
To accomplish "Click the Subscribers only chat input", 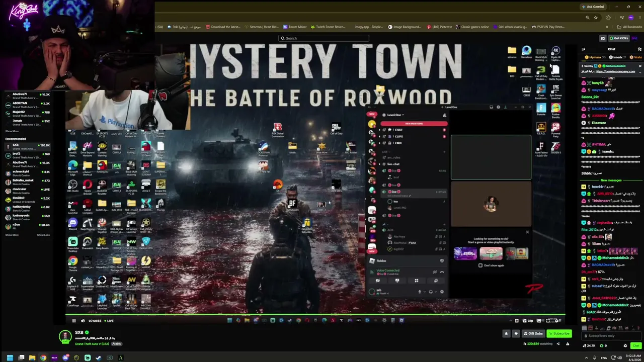I will click(612, 336).
